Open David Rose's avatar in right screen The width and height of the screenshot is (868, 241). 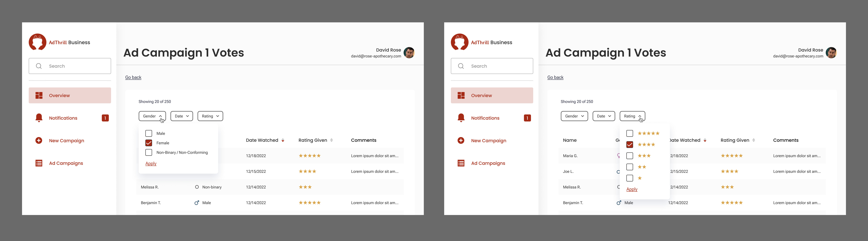831,53
